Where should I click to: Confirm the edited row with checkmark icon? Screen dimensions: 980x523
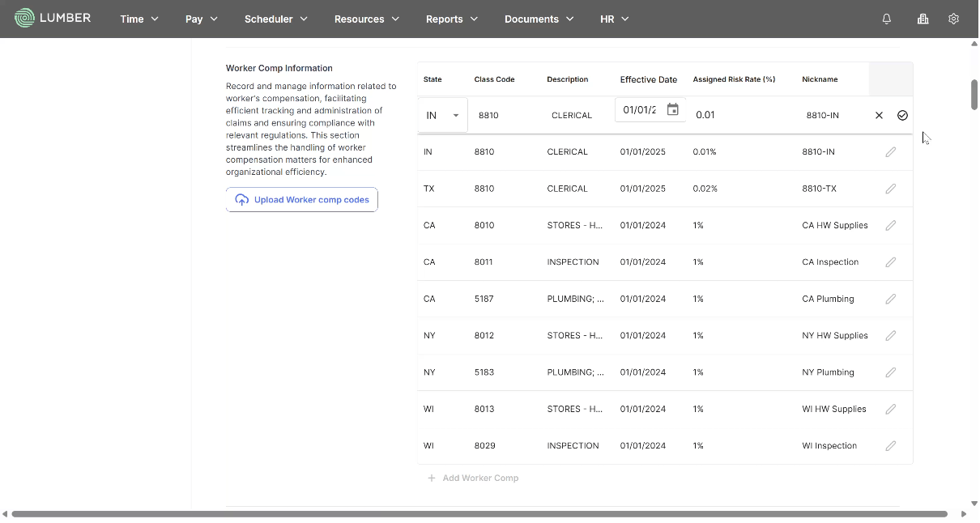point(902,116)
